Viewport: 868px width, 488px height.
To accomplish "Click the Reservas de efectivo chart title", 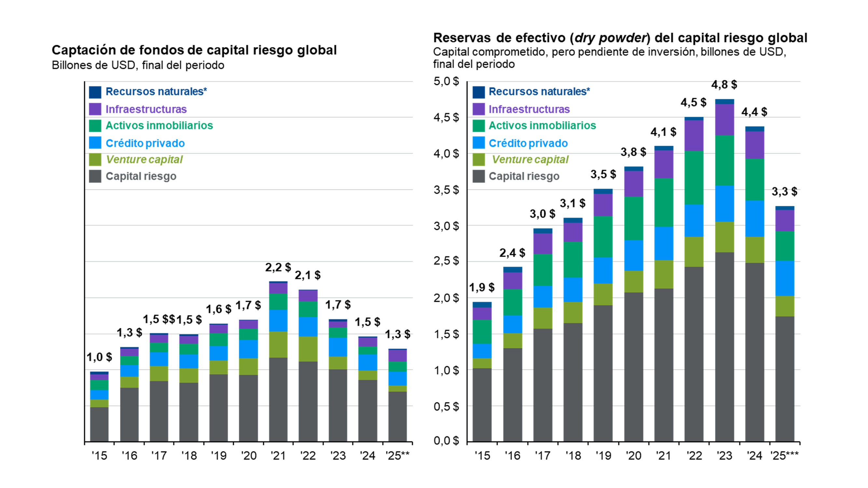I will coord(620,38).
